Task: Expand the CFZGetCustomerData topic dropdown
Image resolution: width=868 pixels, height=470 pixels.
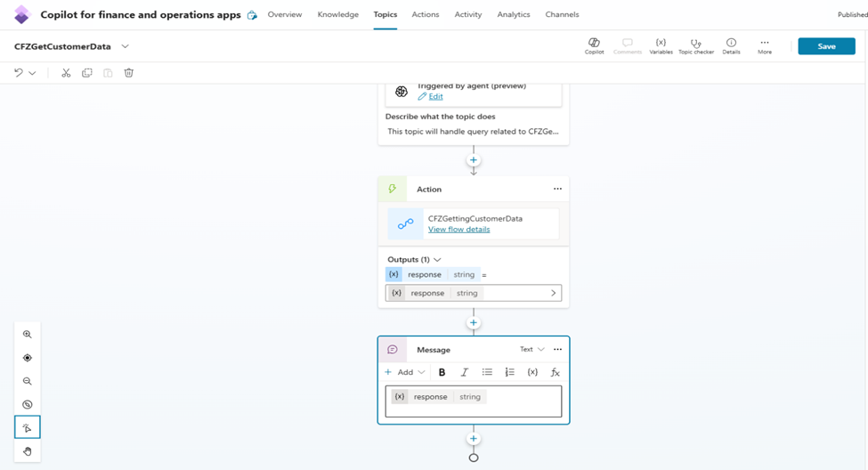Action: pos(126,46)
